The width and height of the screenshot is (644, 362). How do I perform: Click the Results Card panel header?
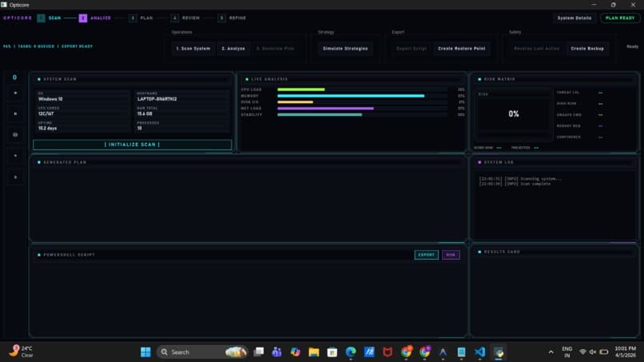pos(555,252)
